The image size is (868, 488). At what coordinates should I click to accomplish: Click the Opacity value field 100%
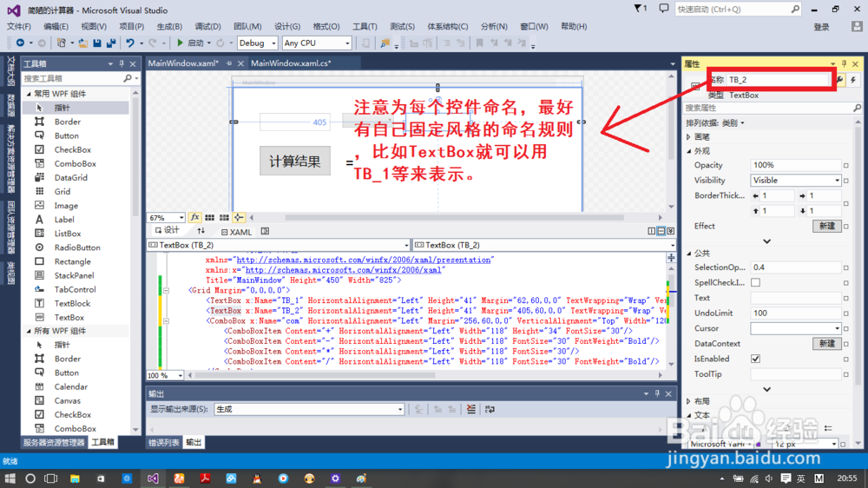tap(795, 165)
